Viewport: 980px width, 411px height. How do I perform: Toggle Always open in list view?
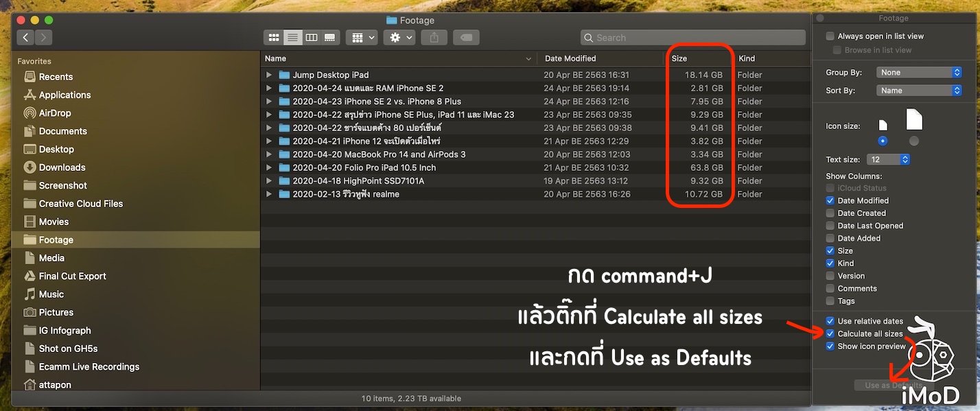pyautogui.click(x=830, y=36)
